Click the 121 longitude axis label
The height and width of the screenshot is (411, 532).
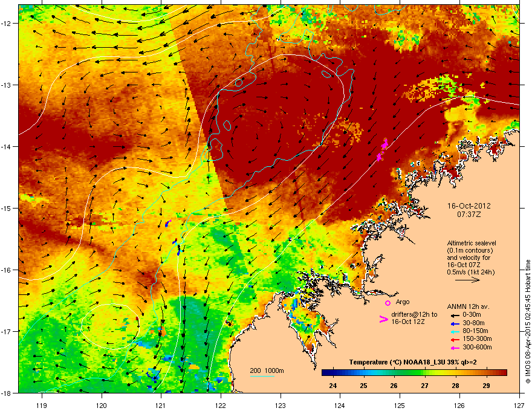[x=161, y=406]
